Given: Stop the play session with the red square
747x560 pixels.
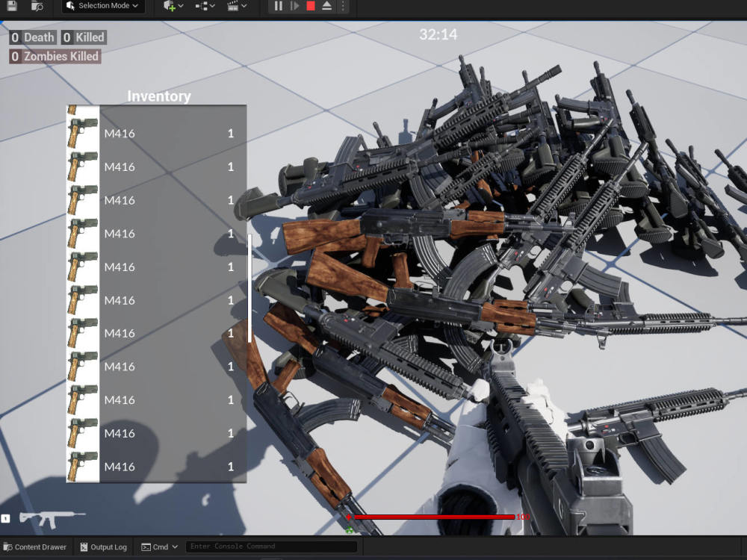Looking at the screenshot, I should 311,6.
